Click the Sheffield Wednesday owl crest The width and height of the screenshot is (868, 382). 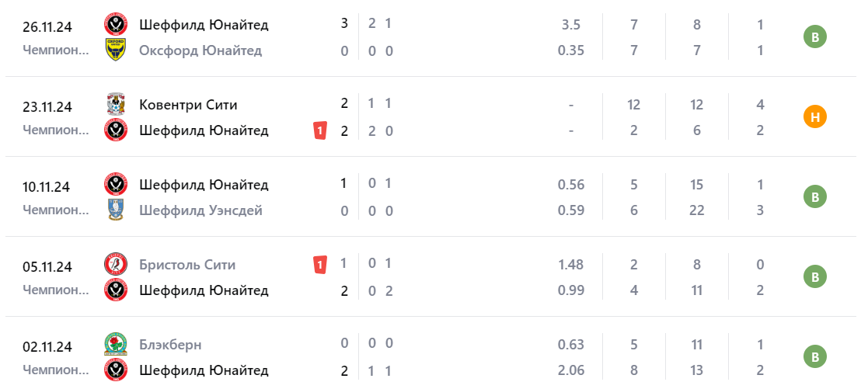click(x=115, y=210)
